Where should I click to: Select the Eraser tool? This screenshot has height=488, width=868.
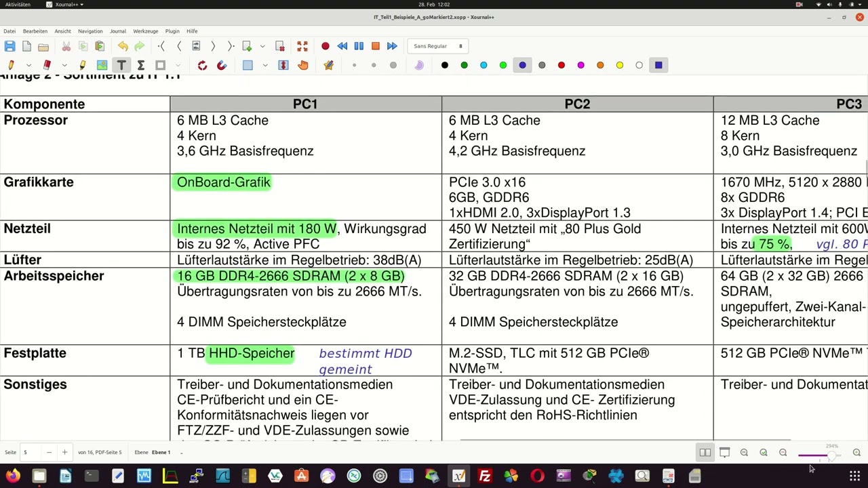point(47,65)
